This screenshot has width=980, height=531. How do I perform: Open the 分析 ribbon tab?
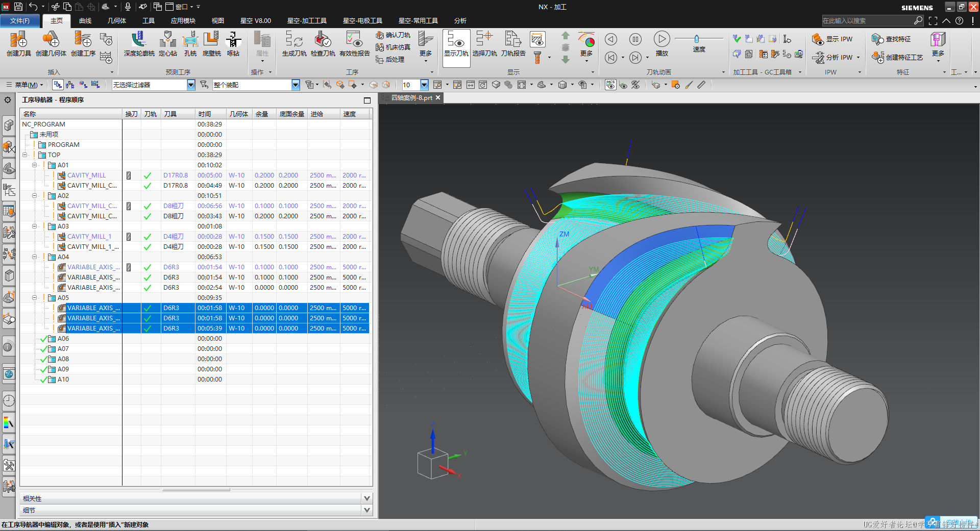(x=460, y=21)
